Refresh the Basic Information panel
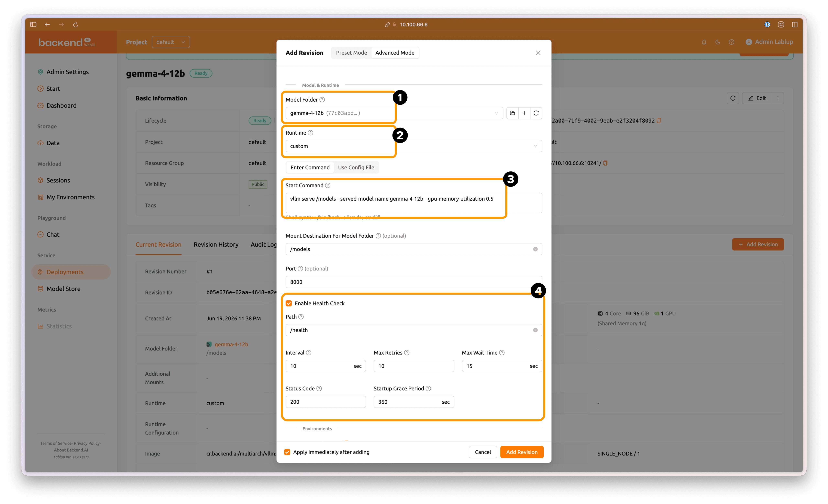Image resolution: width=828 pixels, height=504 pixels. [733, 98]
